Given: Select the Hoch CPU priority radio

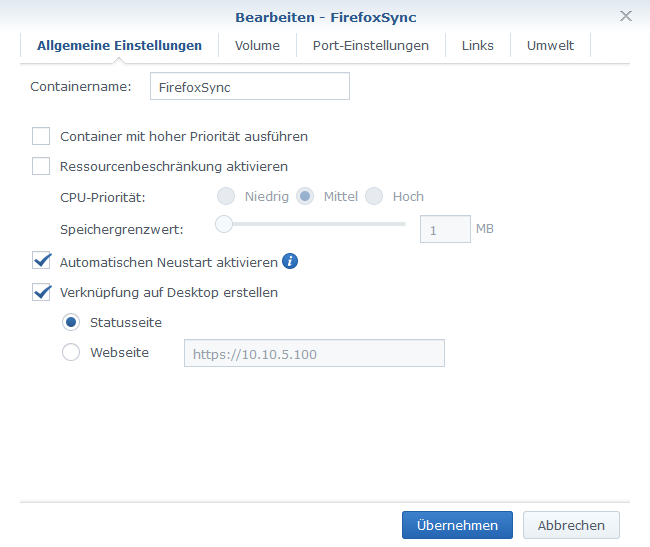Looking at the screenshot, I should pos(374,196).
